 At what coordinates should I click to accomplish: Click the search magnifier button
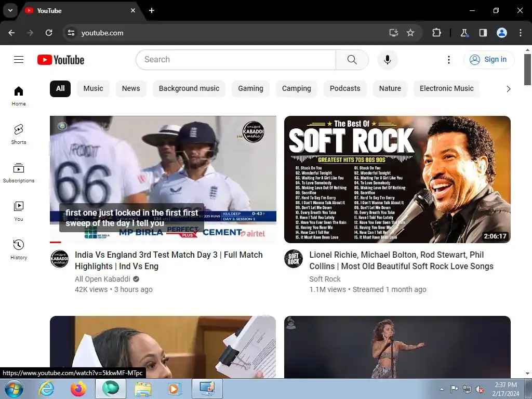click(x=352, y=60)
